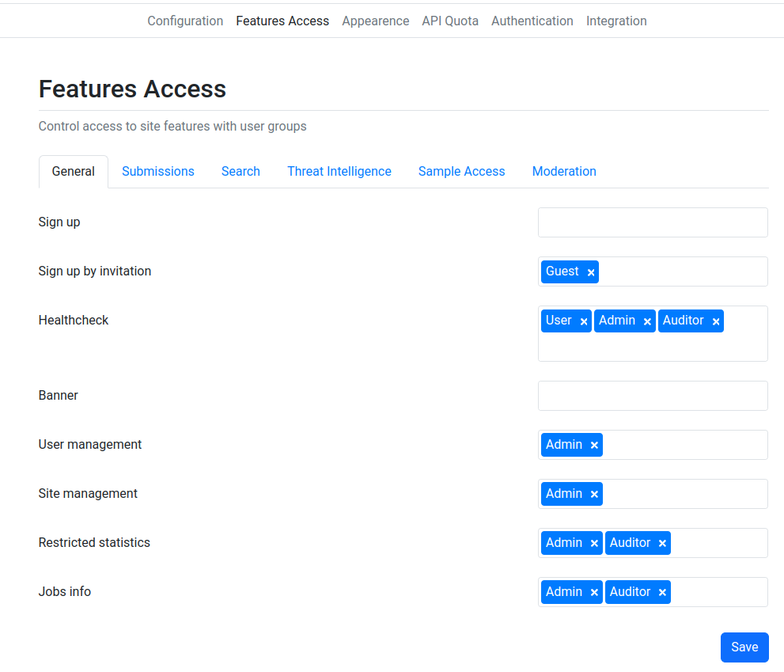Open the Authentication settings page

[532, 21]
